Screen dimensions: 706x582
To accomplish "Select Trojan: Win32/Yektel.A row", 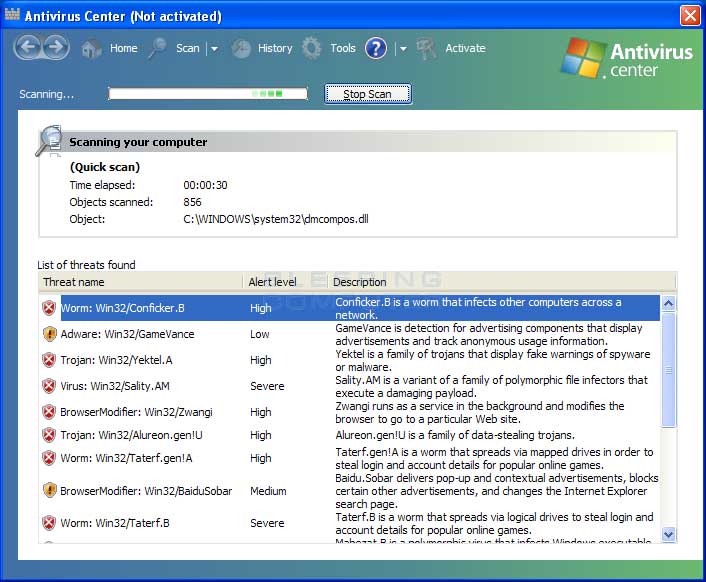I will pyautogui.click(x=350, y=360).
